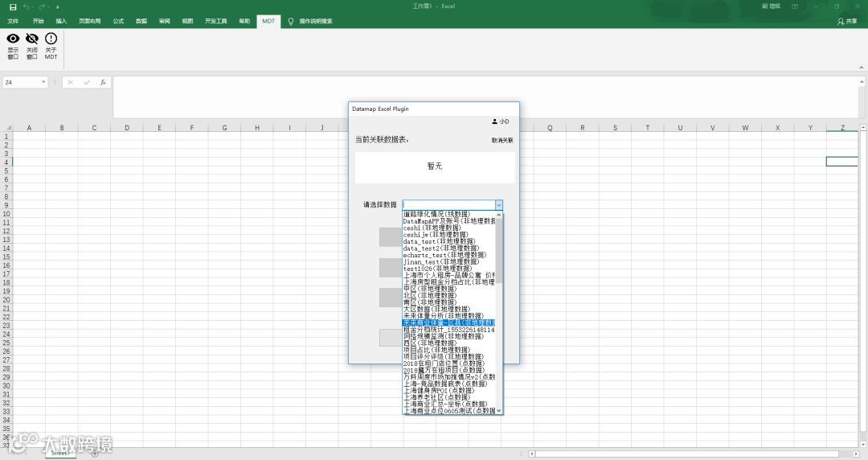Click the formula bar confirm checkmark icon
This screenshot has height=460, width=868.
point(87,83)
